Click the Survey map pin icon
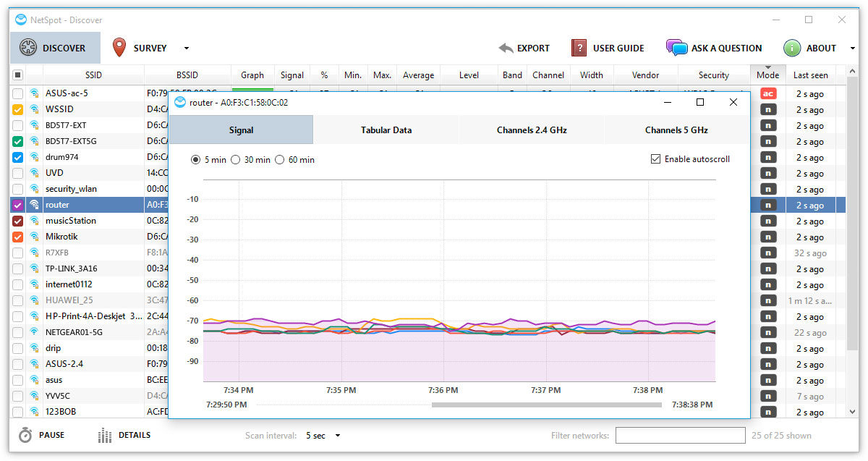868x461 pixels. [x=119, y=48]
